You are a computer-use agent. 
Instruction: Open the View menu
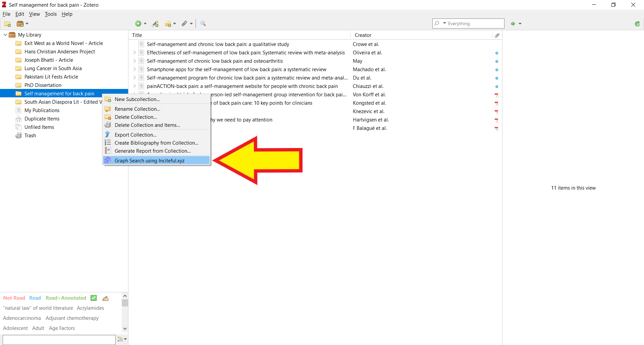tap(34, 14)
